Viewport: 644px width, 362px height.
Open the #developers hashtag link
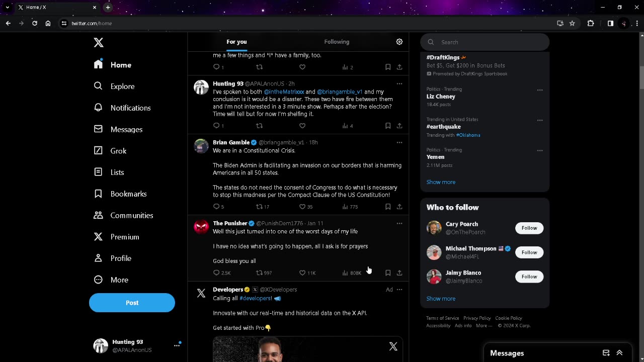tap(256, 298)
